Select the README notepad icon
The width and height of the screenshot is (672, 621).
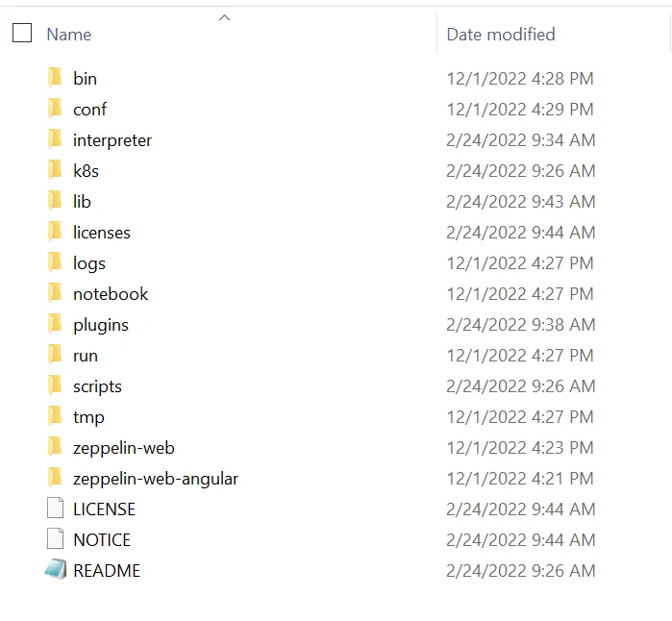pos(56,570)
